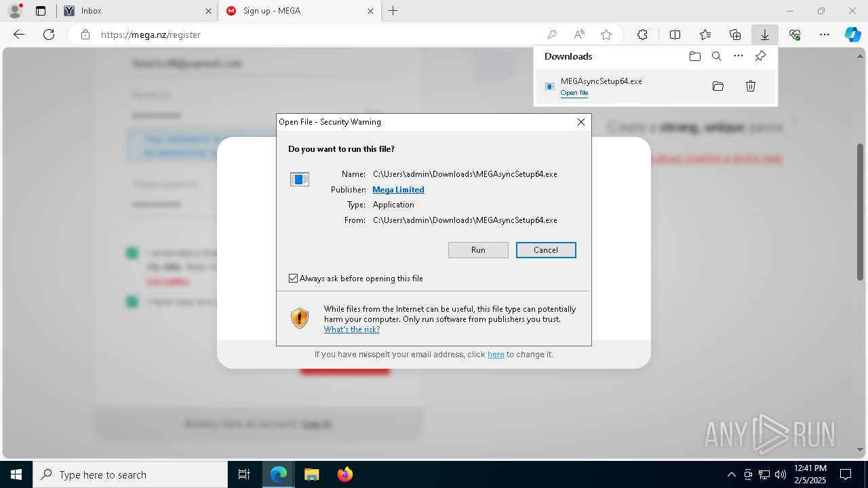The height and width of the screenshot is (488, 868).
Task: Open Extensions puzzle icon
Action: pos(642,35)
